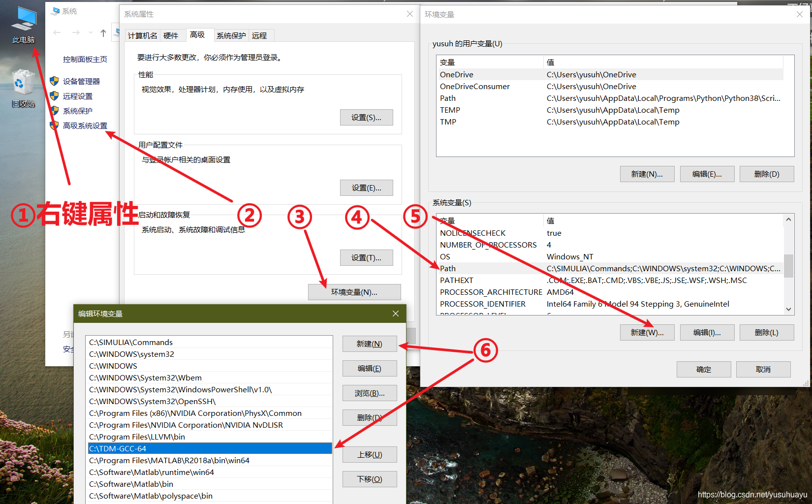
Task: Click 确定 in the 环境变量 dialog
Action: point(703,370)
